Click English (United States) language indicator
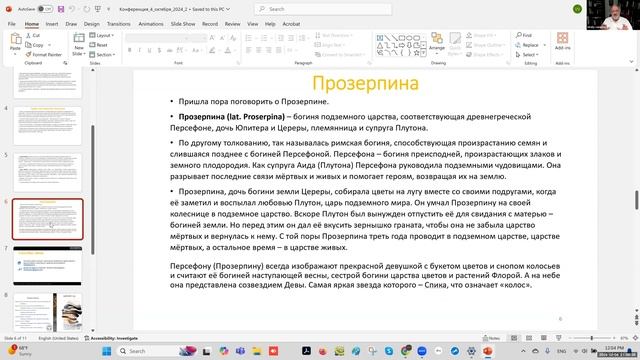Viewport: 640px width, 360px height. click(x=58, y=338)
